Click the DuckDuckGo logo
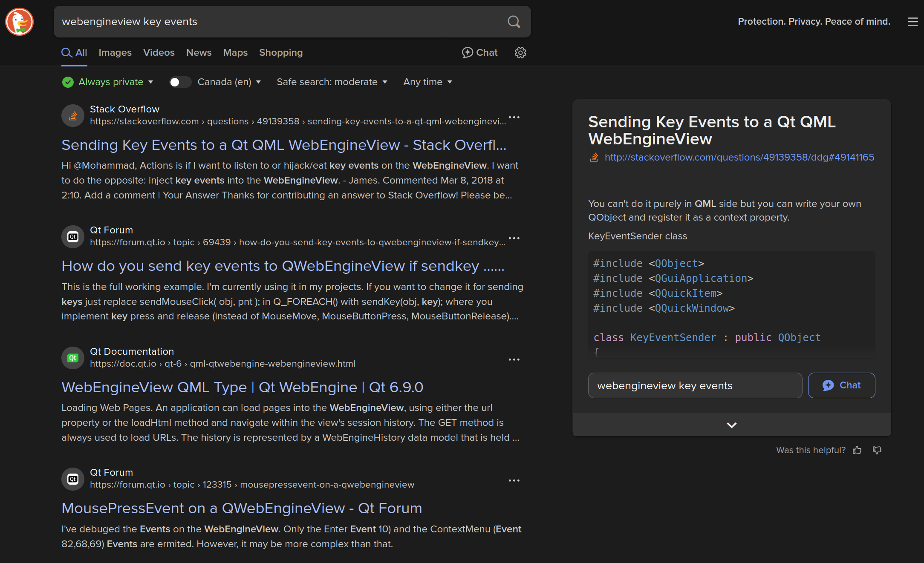Viewport: 924px width, 563px height. (x=20, y=22)
